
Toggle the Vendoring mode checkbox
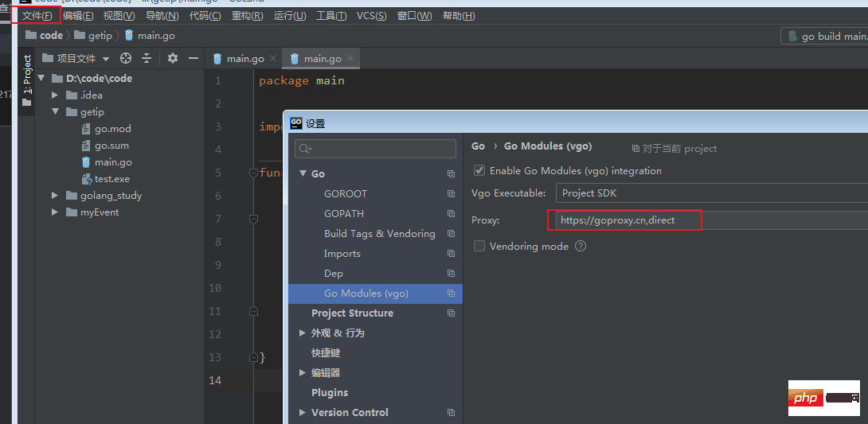pyautogui.click(x=479, y=246)
